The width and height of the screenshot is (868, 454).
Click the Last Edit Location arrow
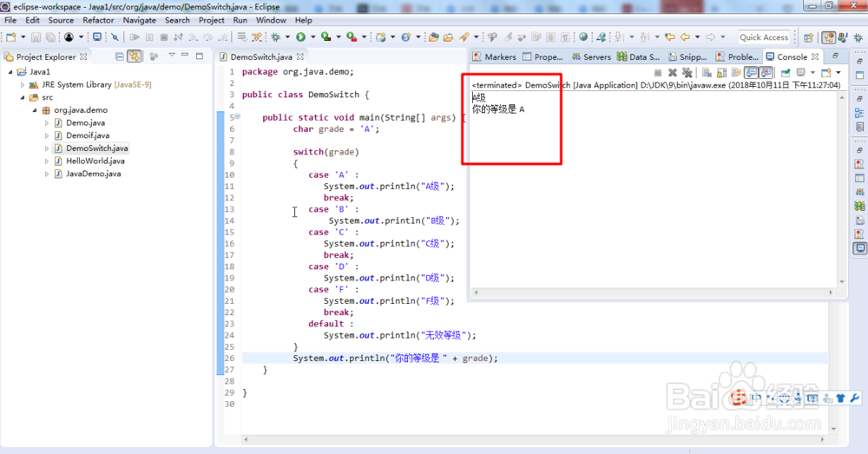tap(669, 37)
